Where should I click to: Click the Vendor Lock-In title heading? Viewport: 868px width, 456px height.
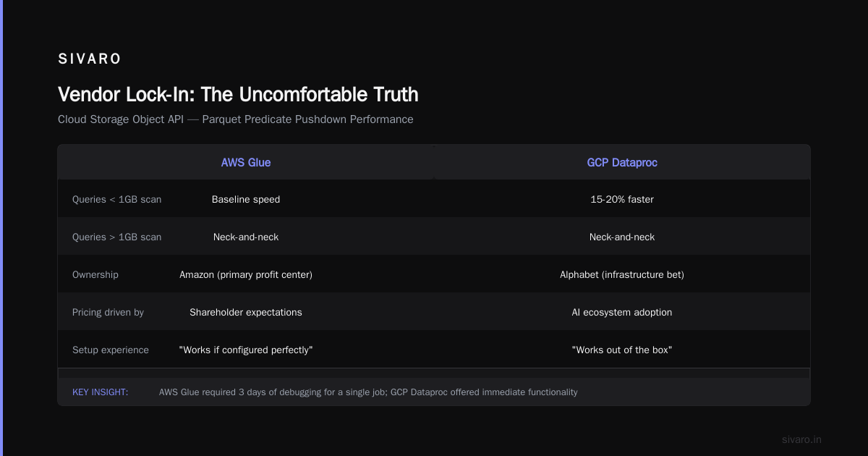(x=238, y=94)
